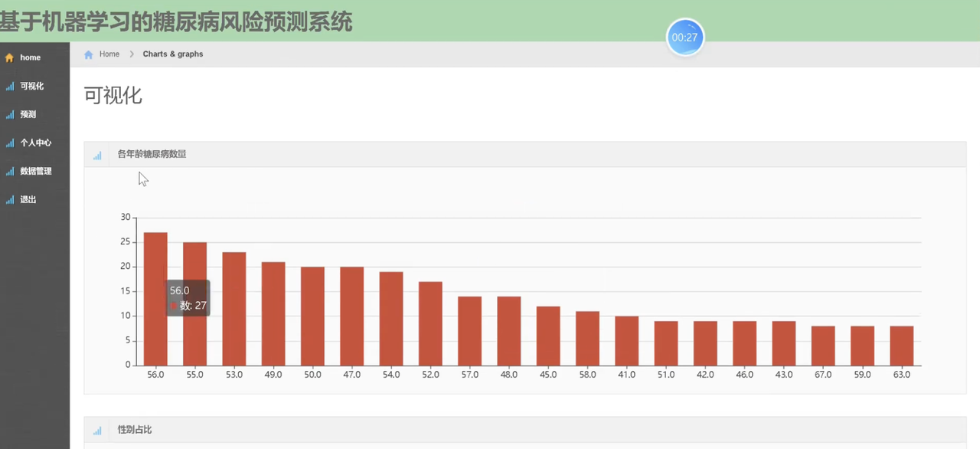Click the 各年龄糖尿病数量 panel bar-chart icon
Viewport: 980px width, 449px height.
pyautogui.click(x=97, y=155)
